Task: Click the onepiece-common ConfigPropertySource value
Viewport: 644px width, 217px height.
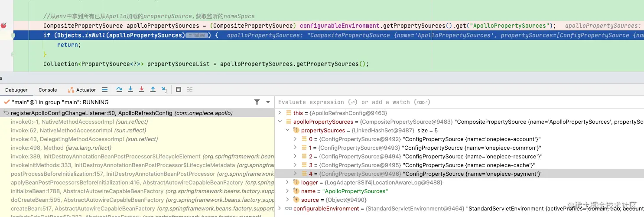Action: click(472, 148)
